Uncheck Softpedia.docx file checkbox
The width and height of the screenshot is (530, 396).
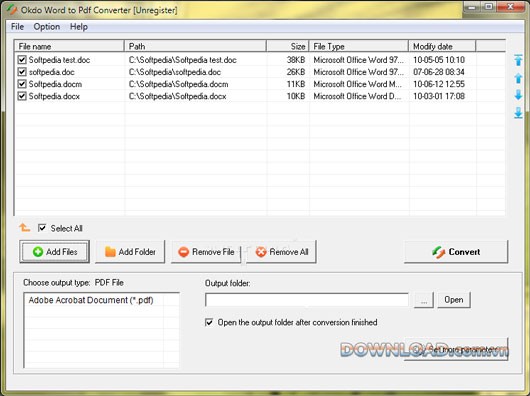tap(22, 96)
